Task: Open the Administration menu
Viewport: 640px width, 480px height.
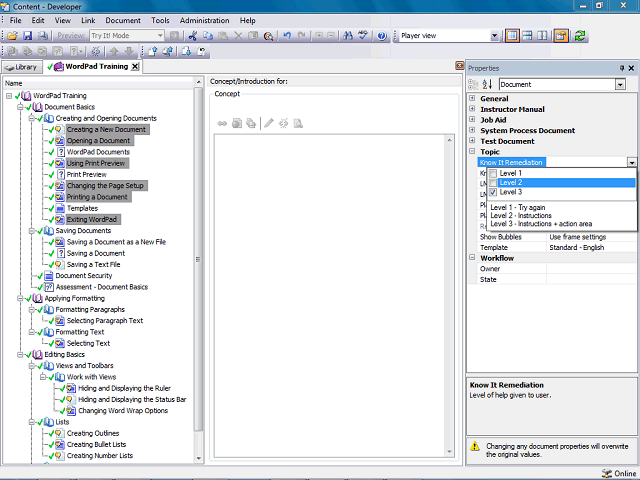Action: pos(204,20)
